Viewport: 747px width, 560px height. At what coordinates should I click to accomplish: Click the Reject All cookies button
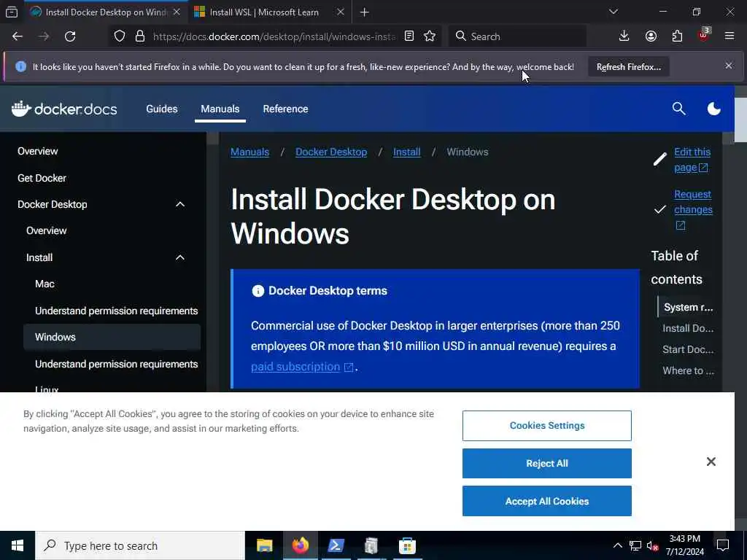pyautogui.click(x=547, y=463)
